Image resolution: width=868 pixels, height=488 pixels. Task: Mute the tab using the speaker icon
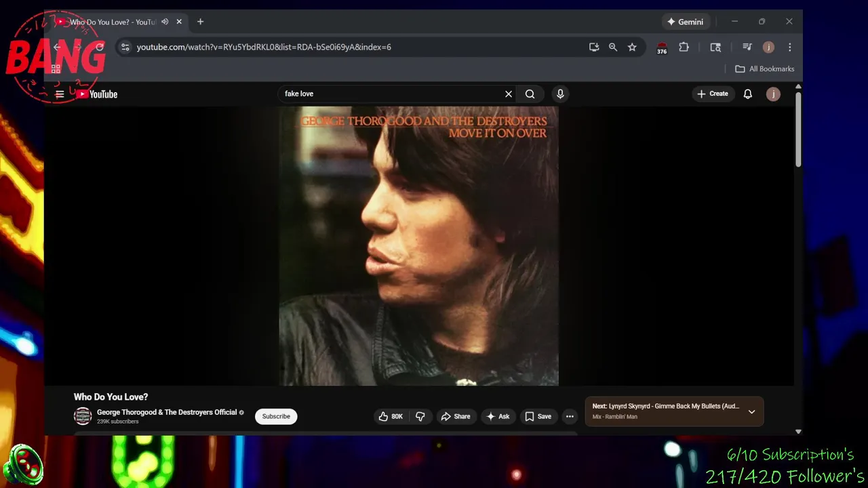point(165,22)
